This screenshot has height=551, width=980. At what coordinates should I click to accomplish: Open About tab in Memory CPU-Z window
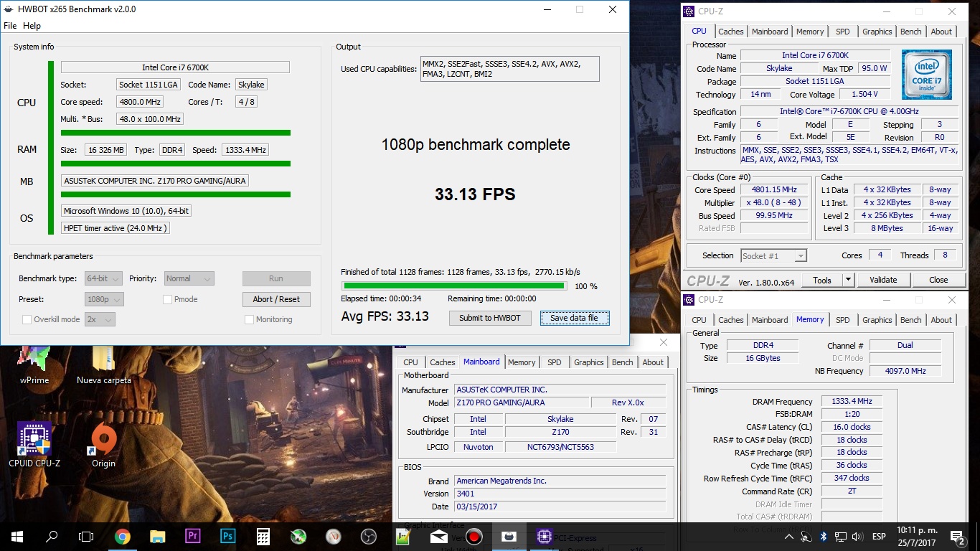pyautogui.click(x=941, y=320)
